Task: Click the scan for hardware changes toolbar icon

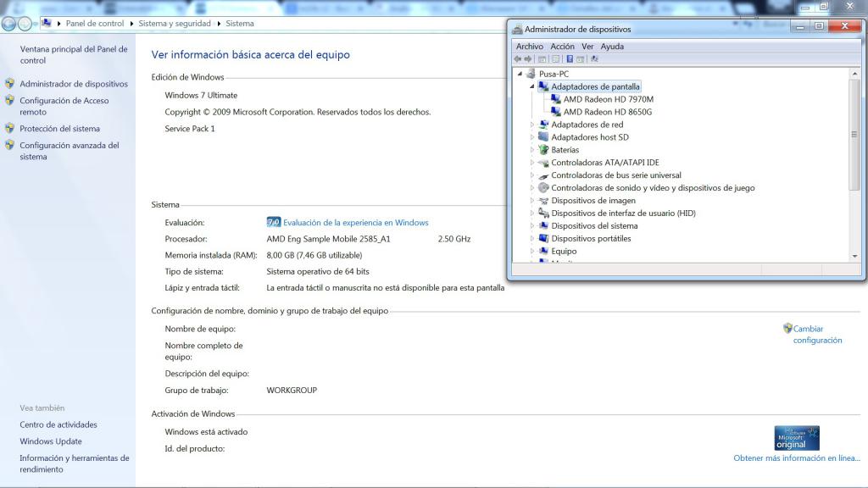Action: click(594, 59)
